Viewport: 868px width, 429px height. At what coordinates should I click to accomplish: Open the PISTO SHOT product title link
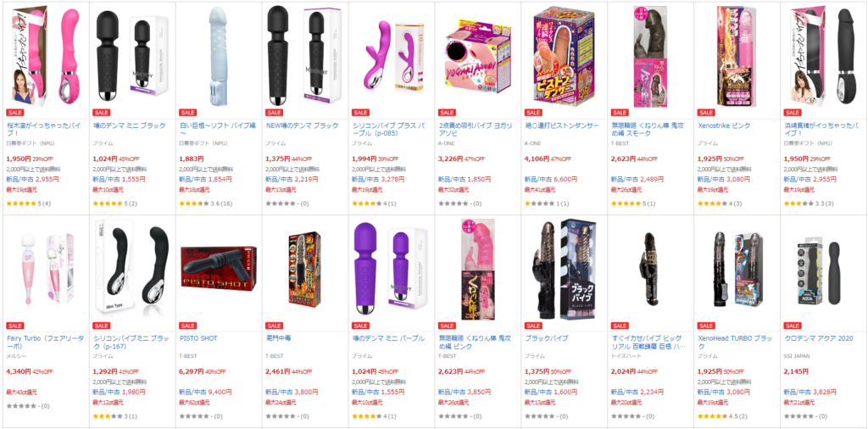[x=198, y=338]
